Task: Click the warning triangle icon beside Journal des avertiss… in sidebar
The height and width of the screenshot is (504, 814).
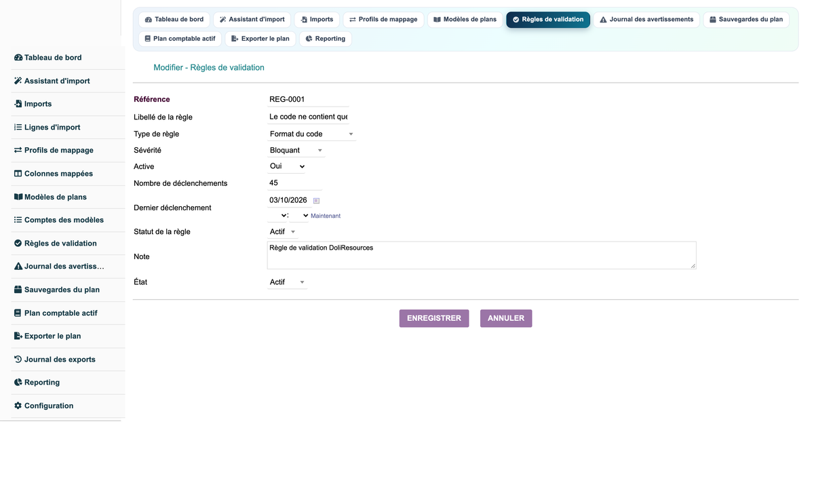Action: tap(18, 267)
